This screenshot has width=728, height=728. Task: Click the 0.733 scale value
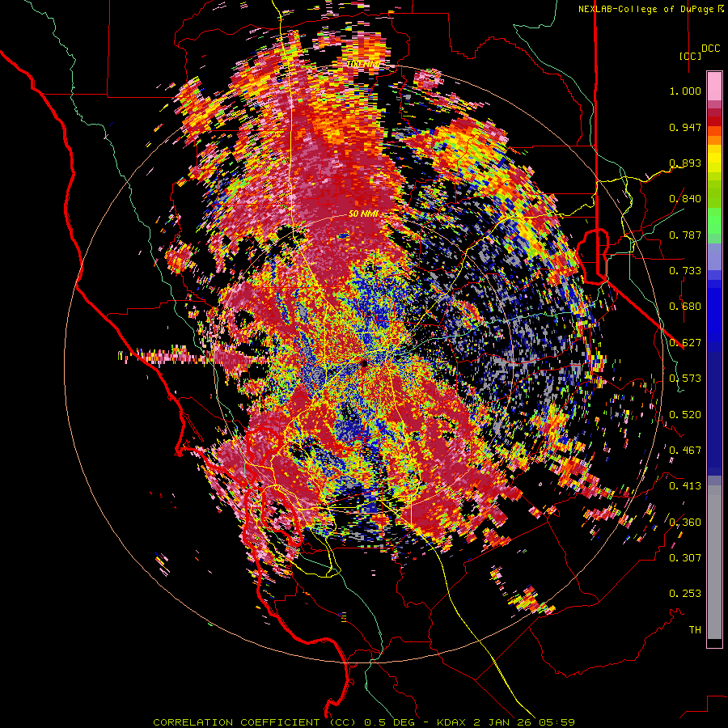[685, 271]
